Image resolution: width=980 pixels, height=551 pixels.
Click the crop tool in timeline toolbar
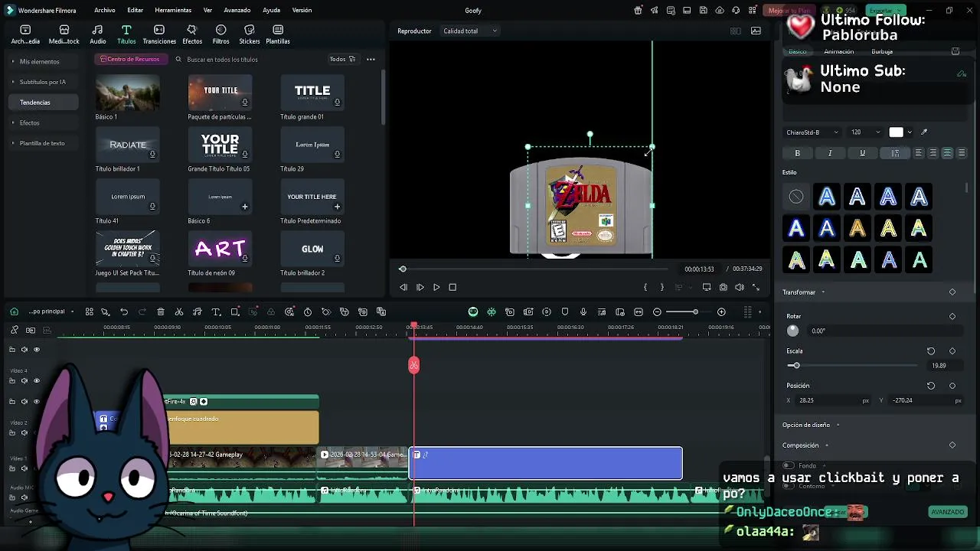235,311
